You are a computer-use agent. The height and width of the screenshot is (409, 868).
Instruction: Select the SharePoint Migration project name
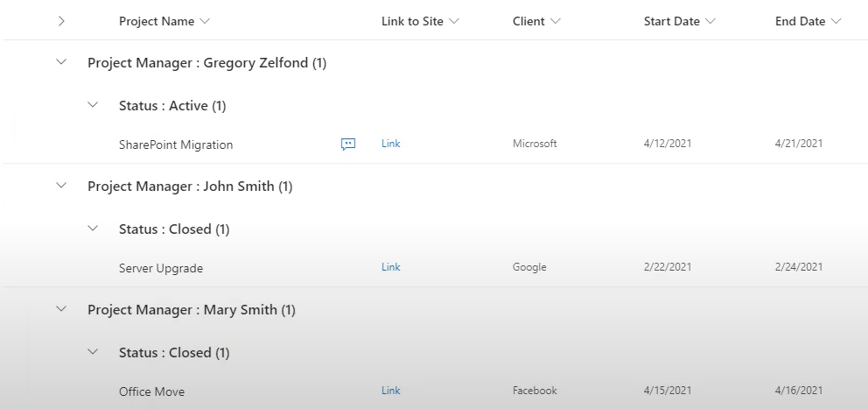pyautogui.click(x=176, y=145)
